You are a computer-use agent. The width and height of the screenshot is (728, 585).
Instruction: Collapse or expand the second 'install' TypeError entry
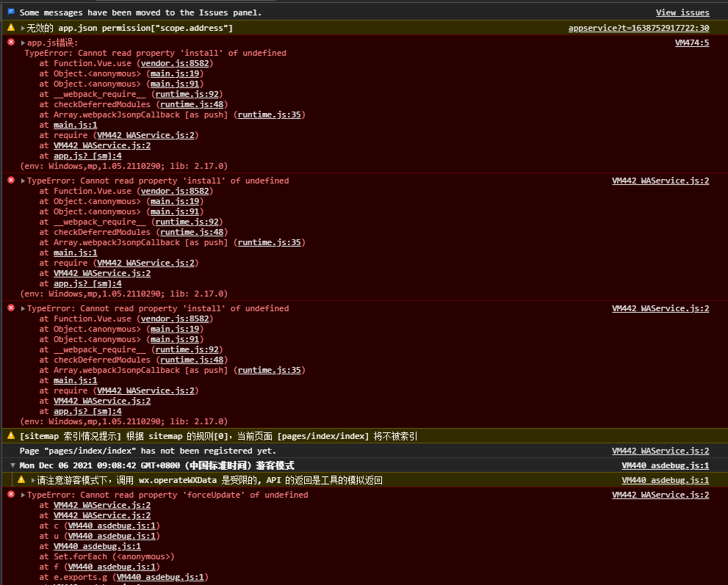point(23,181)
